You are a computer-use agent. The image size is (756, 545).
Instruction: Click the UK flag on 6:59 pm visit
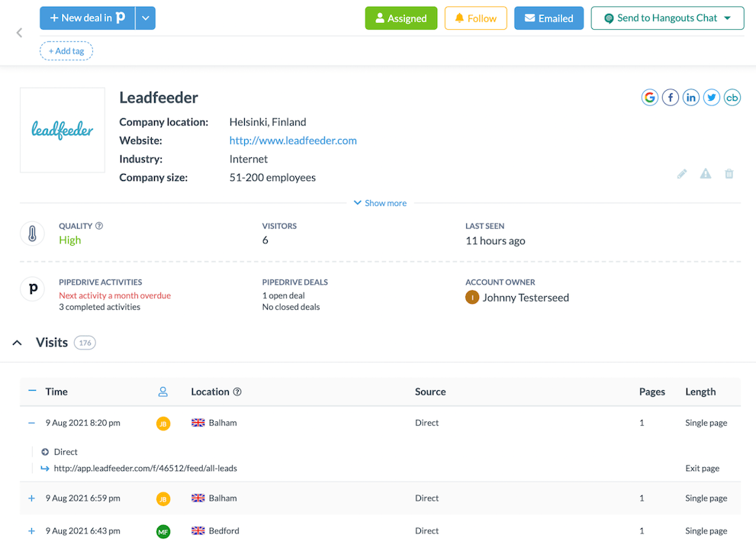[x=198, y=498]
